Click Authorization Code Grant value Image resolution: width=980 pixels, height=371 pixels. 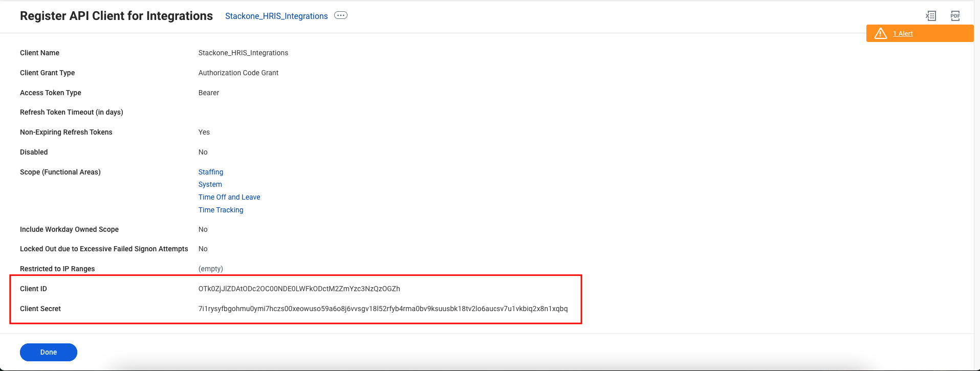click(238, 73)
